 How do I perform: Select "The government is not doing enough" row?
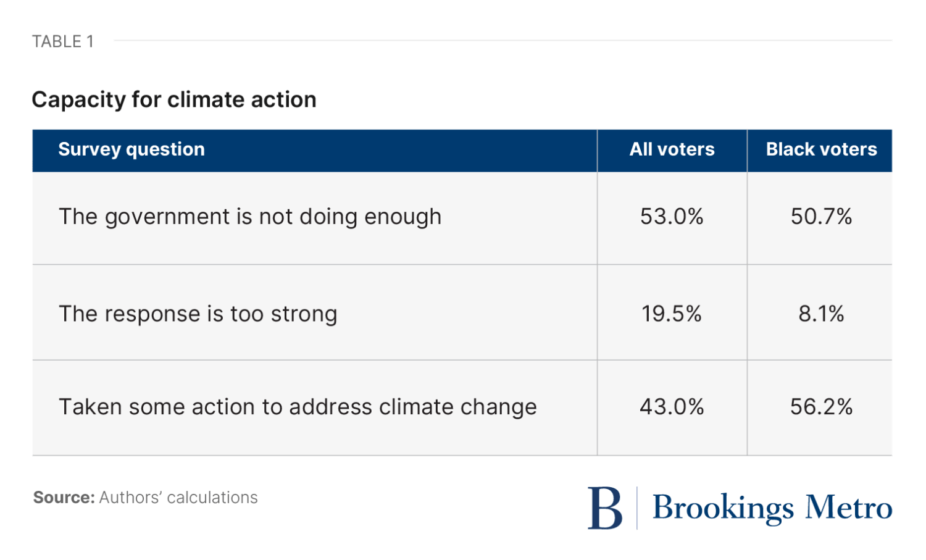[x=250, y=217]
